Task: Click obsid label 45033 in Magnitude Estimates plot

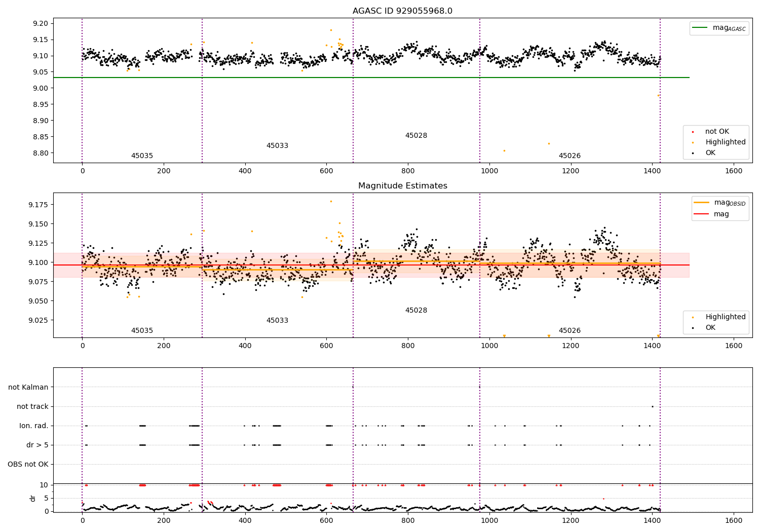Action: coord(277,321)
